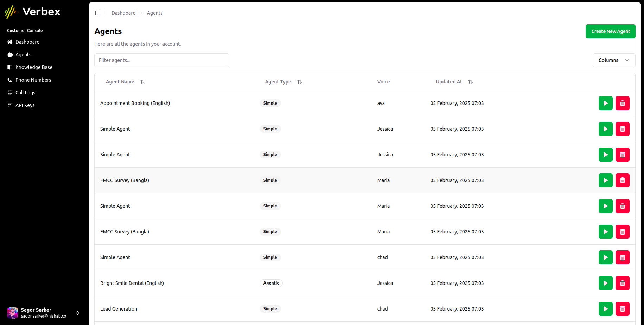Click the Agents breadcrumb
Screen dimensions: 644x325
[x=155, y=13]
